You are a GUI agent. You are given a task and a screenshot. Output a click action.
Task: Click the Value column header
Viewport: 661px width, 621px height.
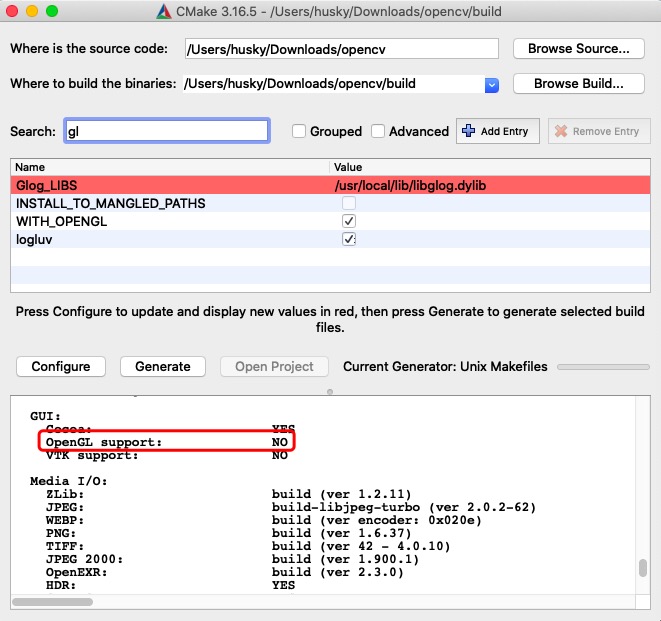(490, 167)
